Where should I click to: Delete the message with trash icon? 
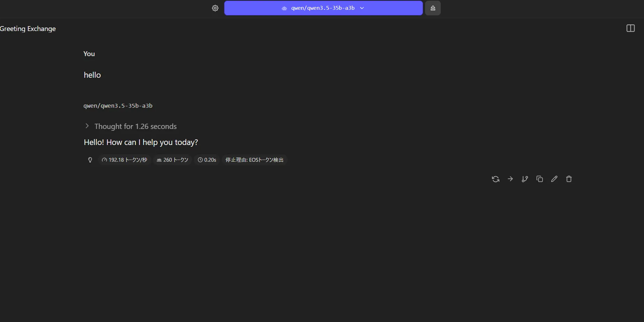[x=569, y=179]
